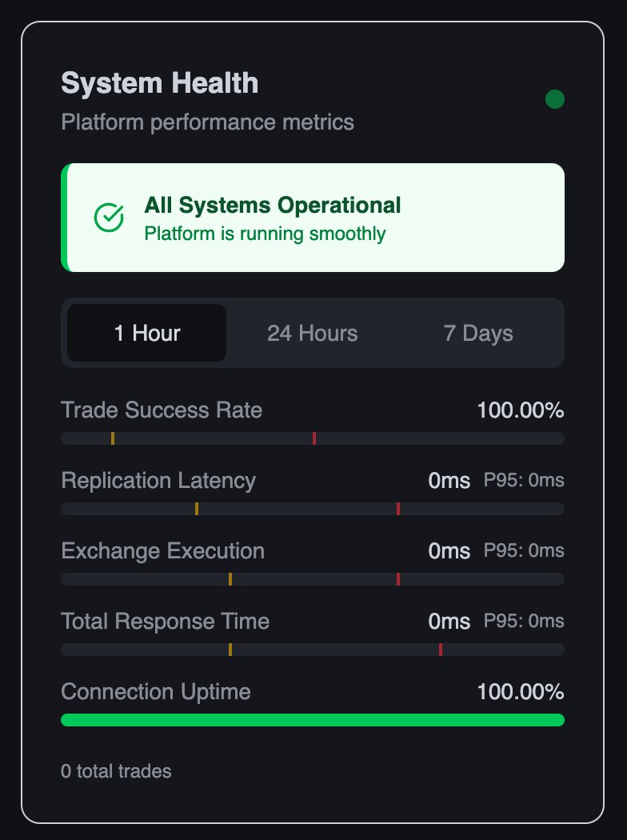Select the 1 Hour tab
627x840 pixels.
146,333
